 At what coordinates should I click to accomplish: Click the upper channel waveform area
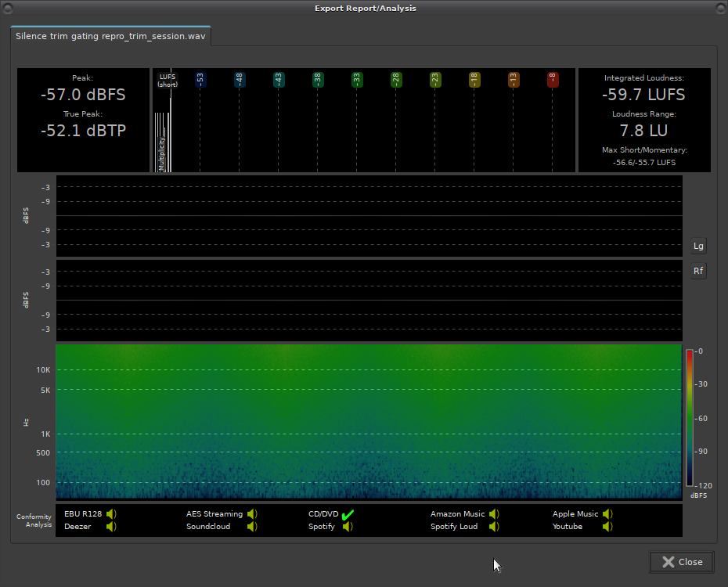pyautogui.click(x=368, y=215)
